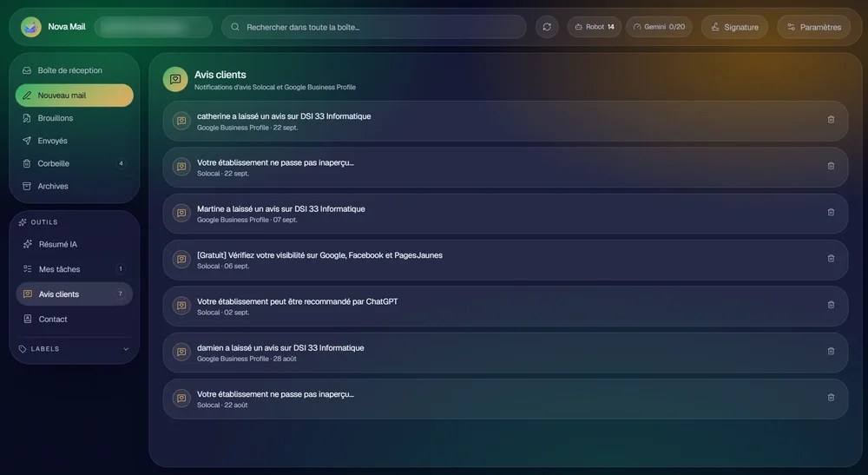Open Solocal 22 sept. Votre établissement message

click(x=505, y=168)
